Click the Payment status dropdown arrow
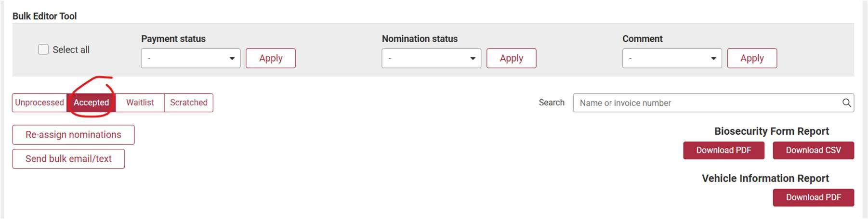 coord(232,59)
